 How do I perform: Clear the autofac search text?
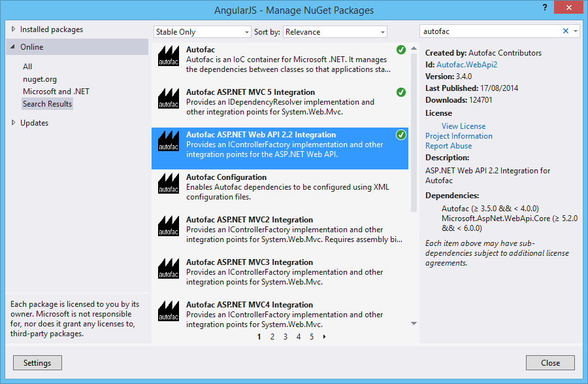(566, 31)
